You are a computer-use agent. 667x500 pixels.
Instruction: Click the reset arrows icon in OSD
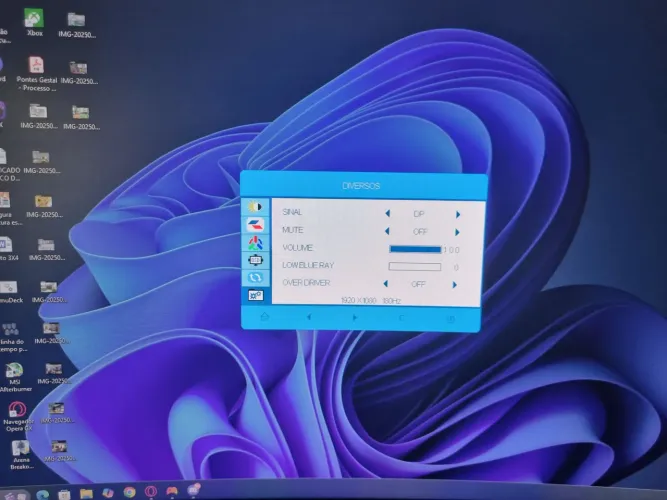point(255,277)
